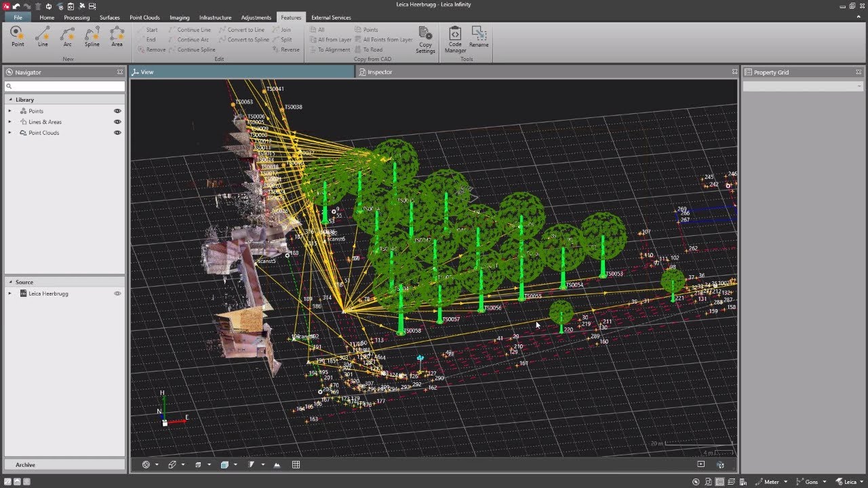Click the compass icon in the status bar
868x488 pixels.
696,482
